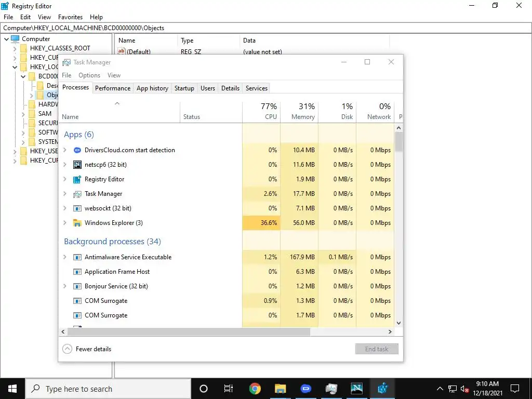Open the Details tab
The image size is (532, 399).
(x=230, y=88)
